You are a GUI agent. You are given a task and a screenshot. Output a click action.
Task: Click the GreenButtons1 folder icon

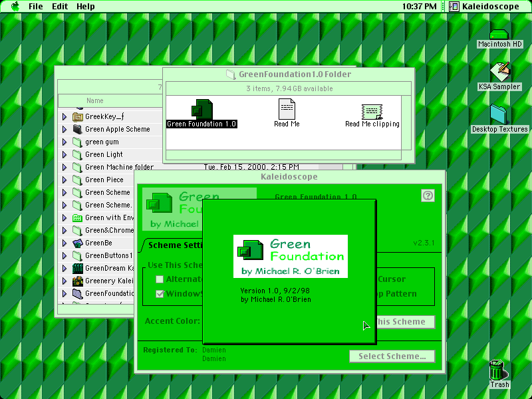(x=78, y=255)
